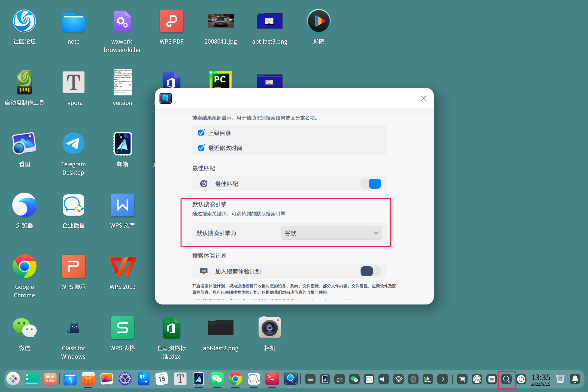Open the launcher icon in the dock
This screenshot has width=588, height=392.
[x=13, y=379]
